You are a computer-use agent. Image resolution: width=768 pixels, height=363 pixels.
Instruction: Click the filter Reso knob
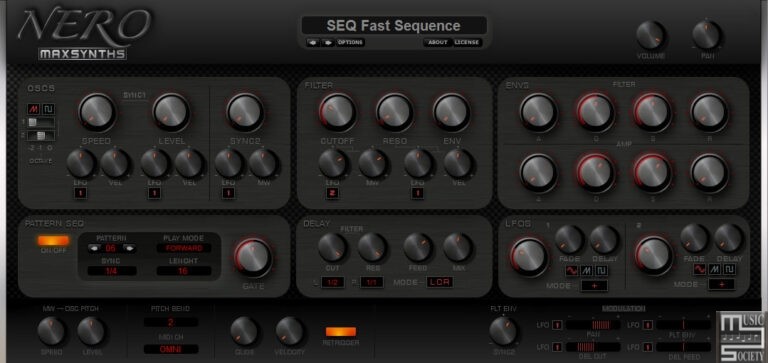coord(394,112)
